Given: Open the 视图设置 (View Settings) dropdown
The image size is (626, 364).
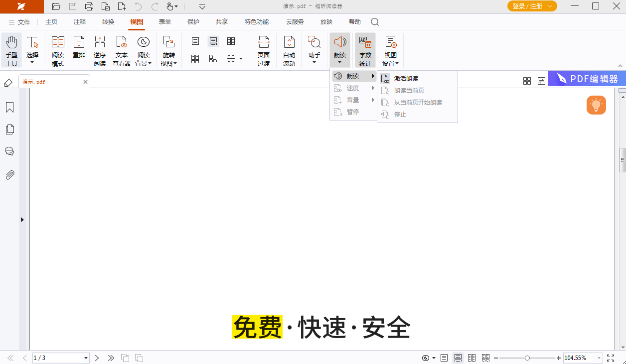Looking at the screenshot, I should coord(390,50).
